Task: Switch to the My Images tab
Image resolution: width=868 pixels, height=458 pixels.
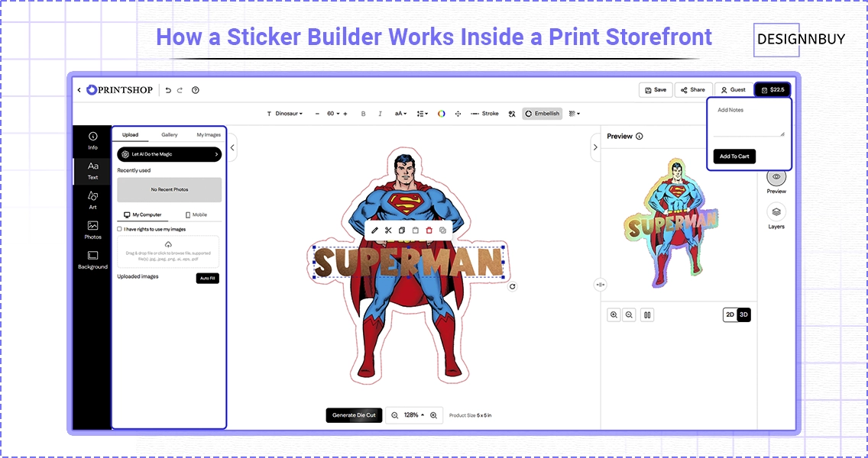Action: click(208, 134)
